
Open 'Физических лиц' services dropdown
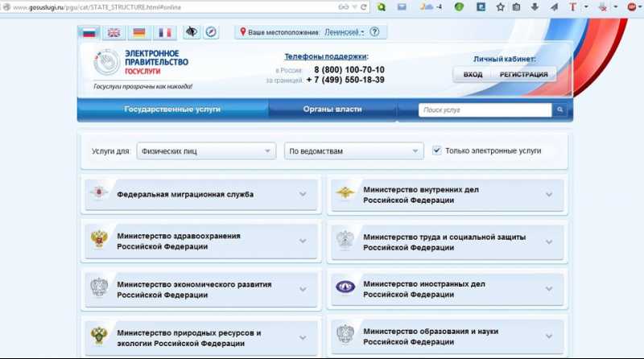206,151
